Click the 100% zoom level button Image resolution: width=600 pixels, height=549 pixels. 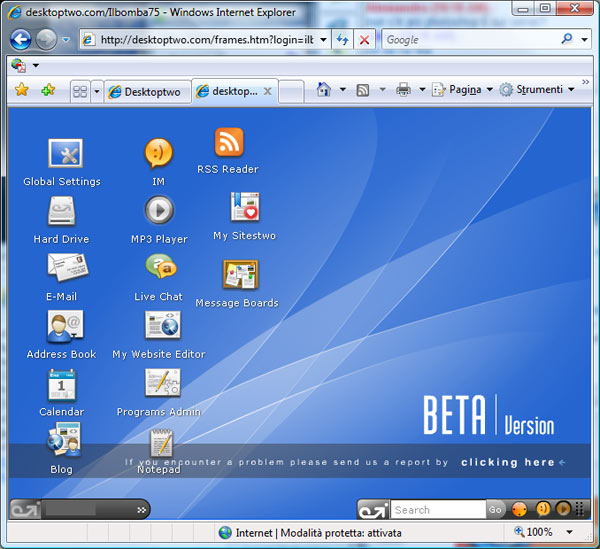pyautogui.click(x=535, y=532)
